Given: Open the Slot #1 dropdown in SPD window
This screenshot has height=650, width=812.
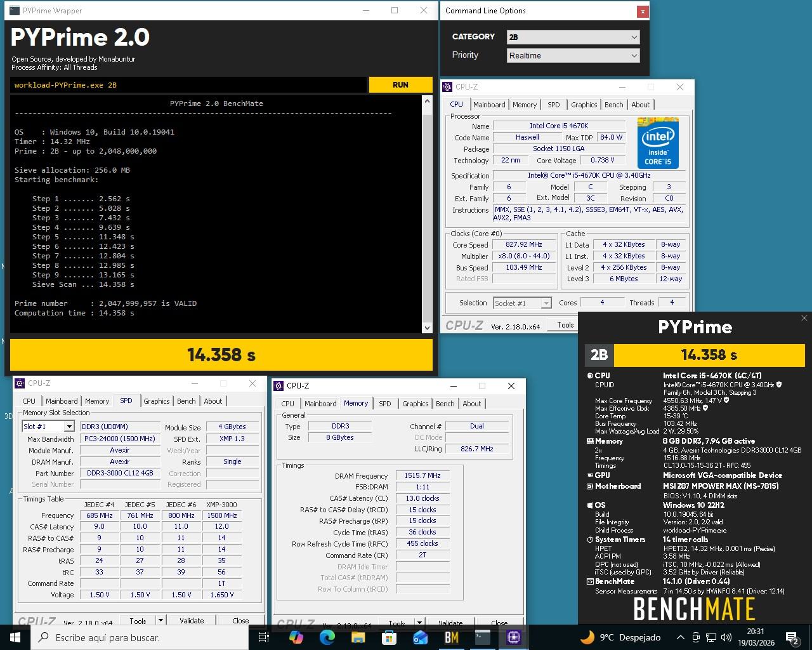Looking at the screenshot, I should click(48, 427).
